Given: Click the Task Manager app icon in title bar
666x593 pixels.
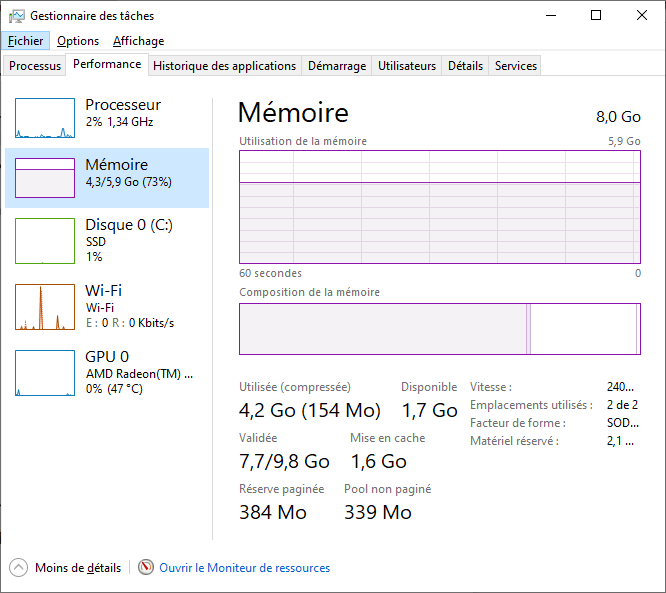Looking at the screenshot, I should coord(17,16).
